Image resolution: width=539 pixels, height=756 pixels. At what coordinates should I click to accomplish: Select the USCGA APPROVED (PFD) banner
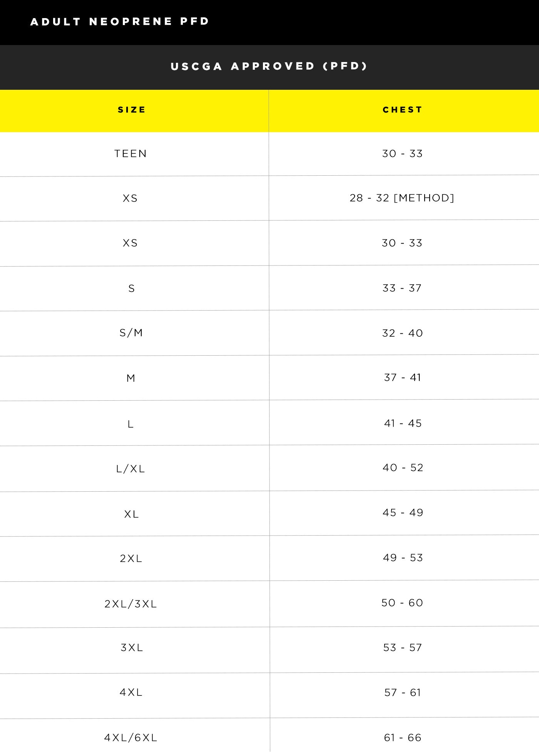pos(269,66)
